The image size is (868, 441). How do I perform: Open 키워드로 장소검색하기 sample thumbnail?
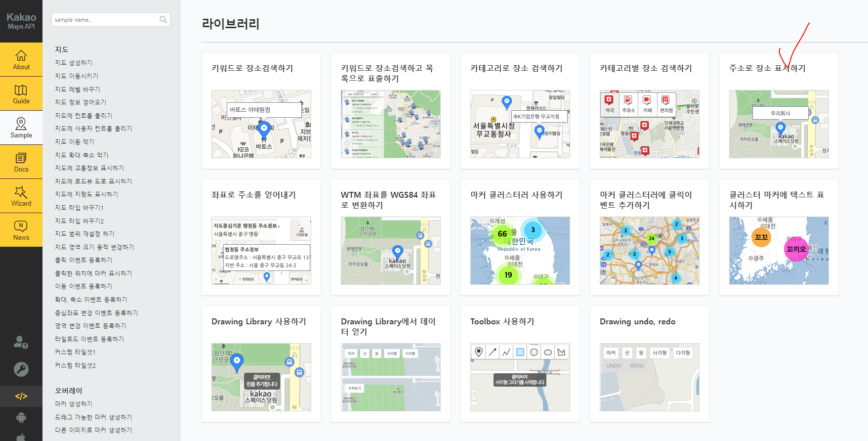click(261, 124)
